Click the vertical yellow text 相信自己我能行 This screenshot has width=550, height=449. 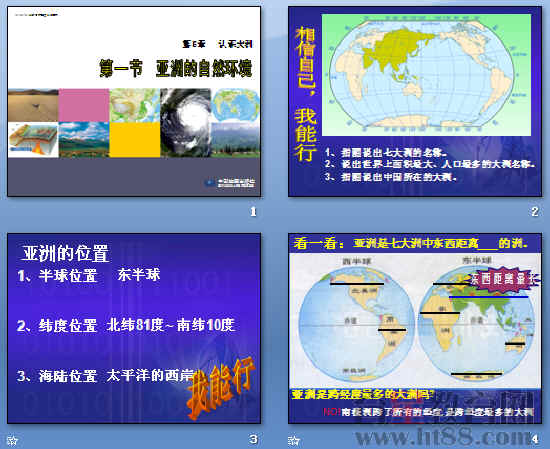point(305,94)
